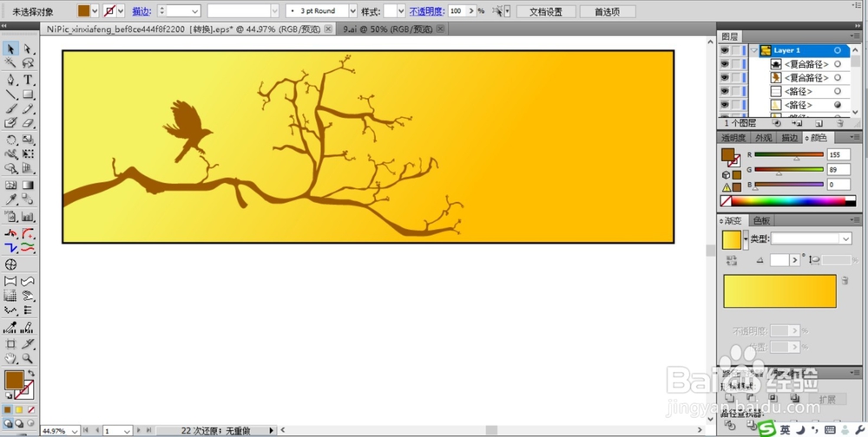Click the 扩展 expand button

click(x=827, y=399)
